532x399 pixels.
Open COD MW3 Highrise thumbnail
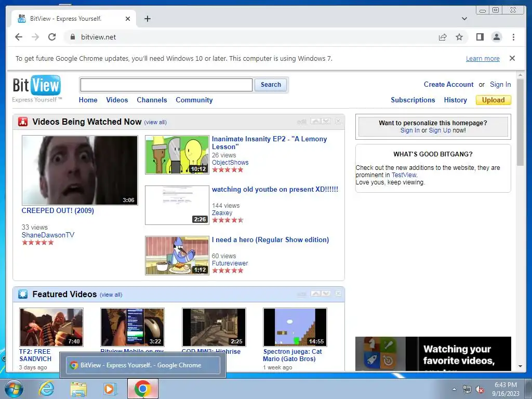click(214, 327)
